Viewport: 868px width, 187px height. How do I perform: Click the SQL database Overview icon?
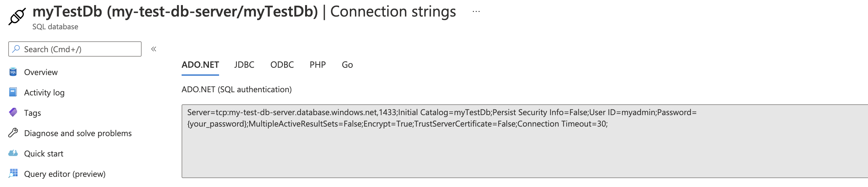pyautogui.click(x=13, y=72)
